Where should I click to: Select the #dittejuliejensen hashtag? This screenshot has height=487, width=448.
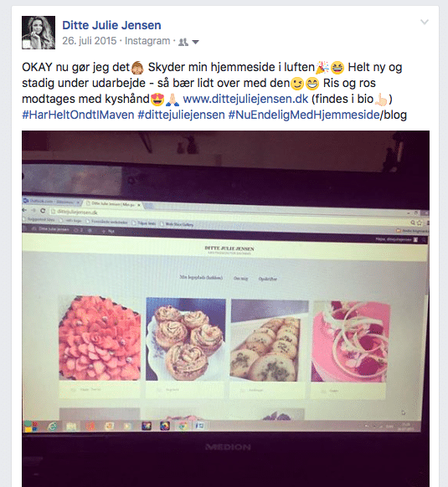click(x=181, y=115)
